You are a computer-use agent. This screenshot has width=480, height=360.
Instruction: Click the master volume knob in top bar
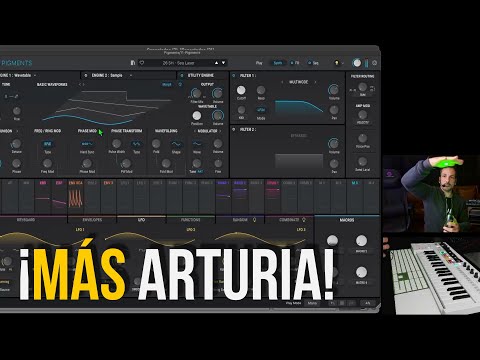coord(357,63)
